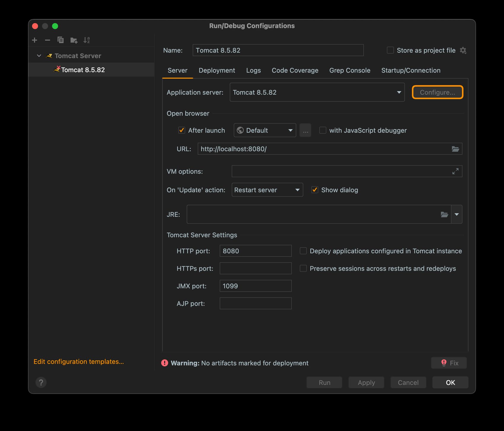Open the Startup/Connection tab

[x=411, y=71]
